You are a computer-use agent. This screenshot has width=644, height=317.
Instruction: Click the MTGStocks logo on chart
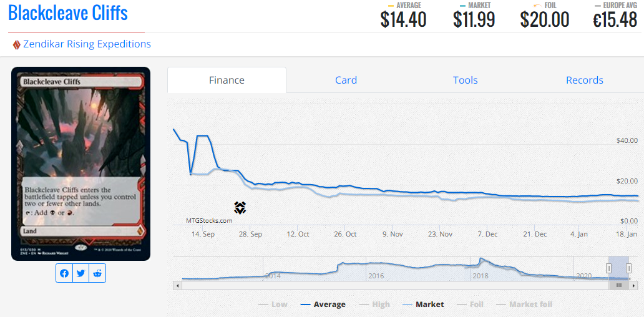(x=240, y=208)
